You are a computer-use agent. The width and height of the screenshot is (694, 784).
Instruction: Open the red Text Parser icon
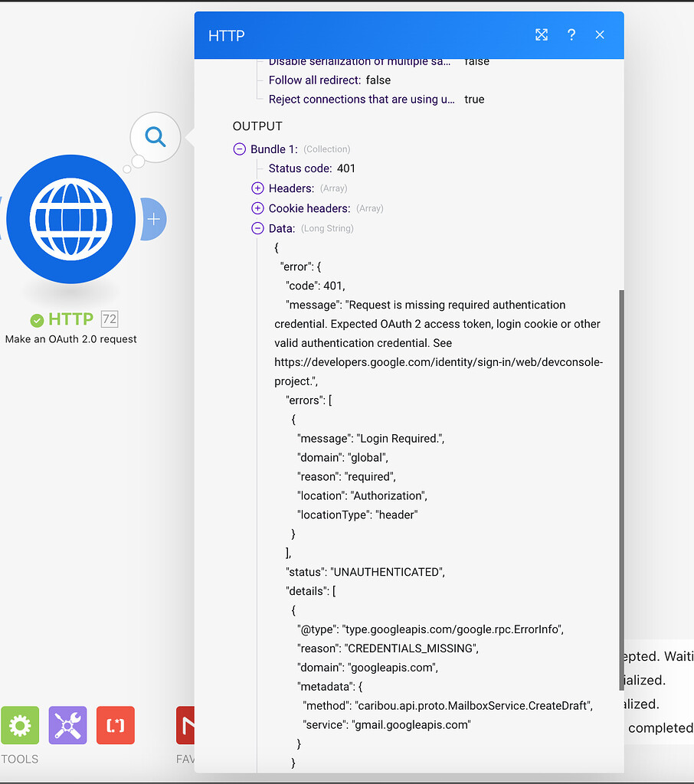115,725
